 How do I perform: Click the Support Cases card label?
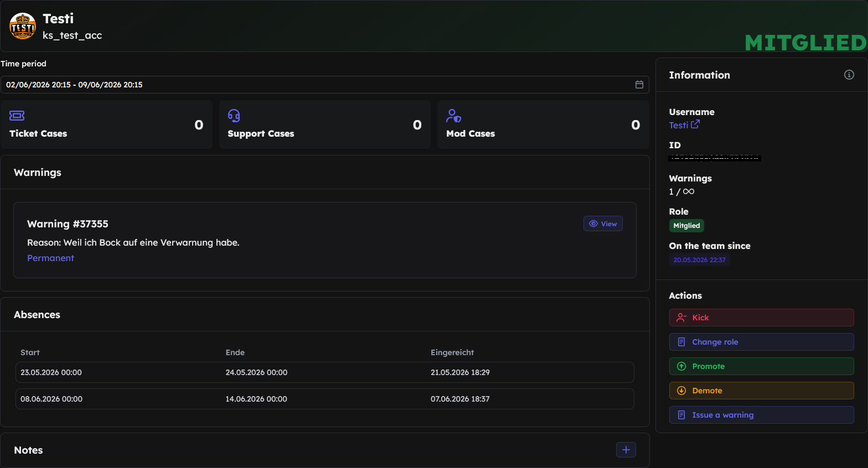tap(261, 133)
